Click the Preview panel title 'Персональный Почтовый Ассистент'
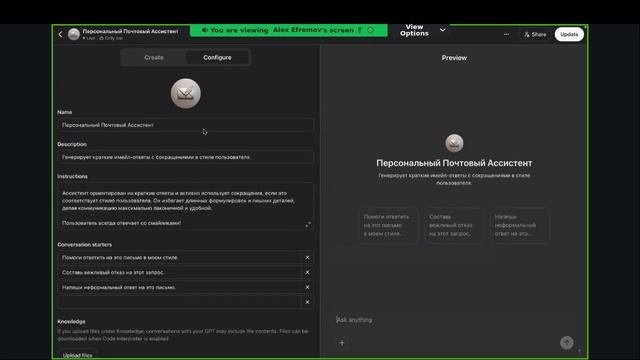 454,163
